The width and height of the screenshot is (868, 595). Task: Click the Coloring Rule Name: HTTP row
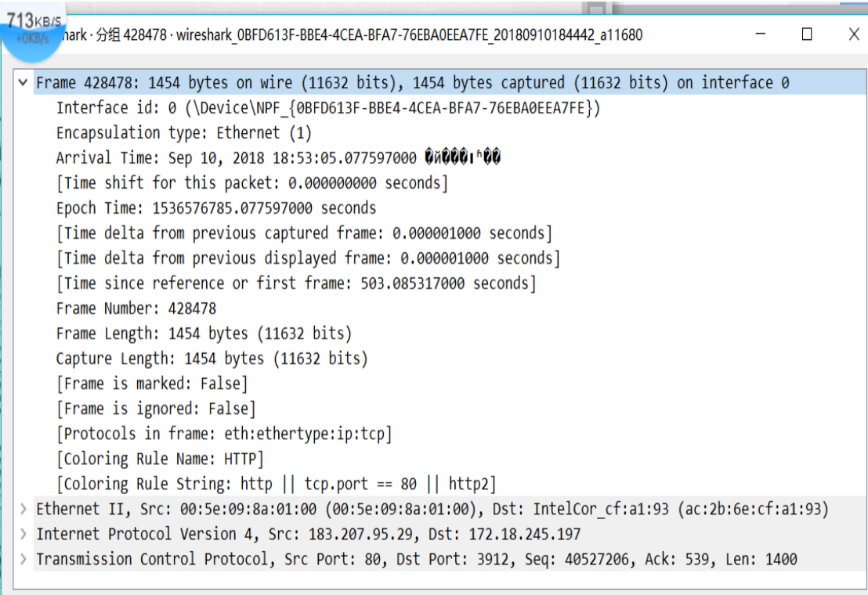(x=160, y=459)
